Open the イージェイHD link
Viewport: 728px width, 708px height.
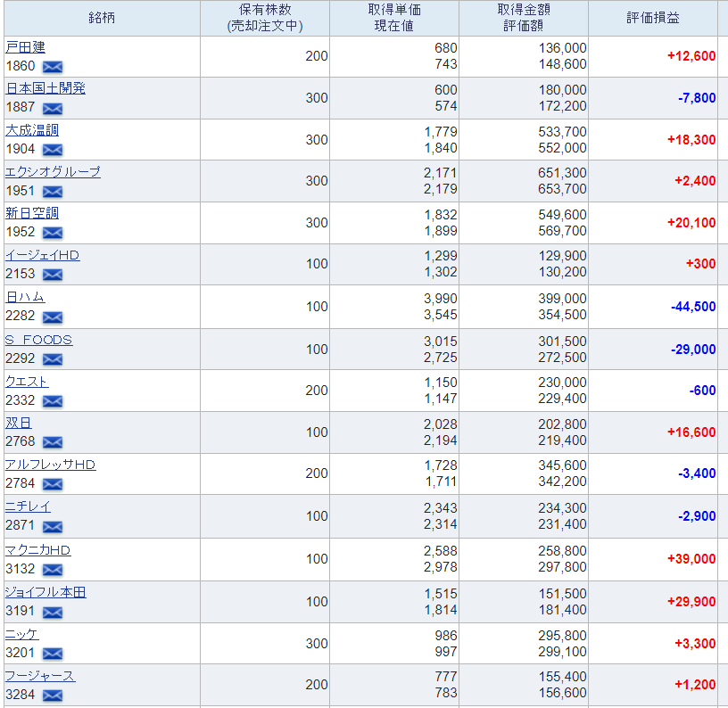pyautogui.click(x=43, y=255)
